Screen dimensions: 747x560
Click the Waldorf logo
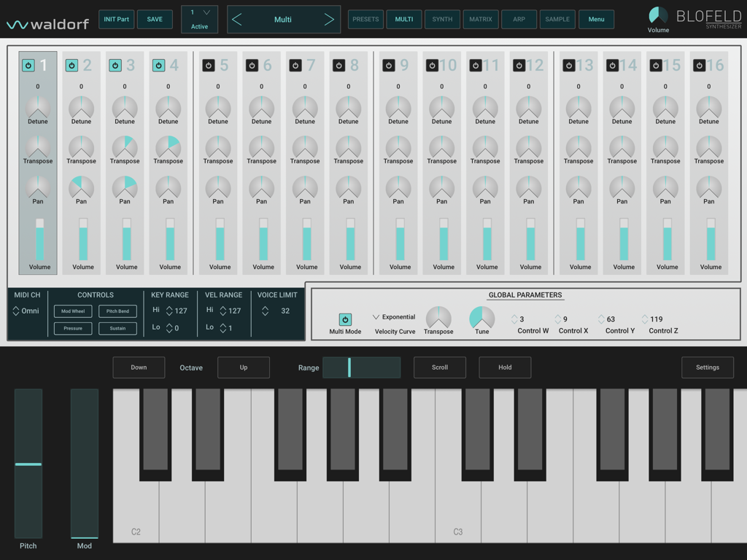point(46,20)
